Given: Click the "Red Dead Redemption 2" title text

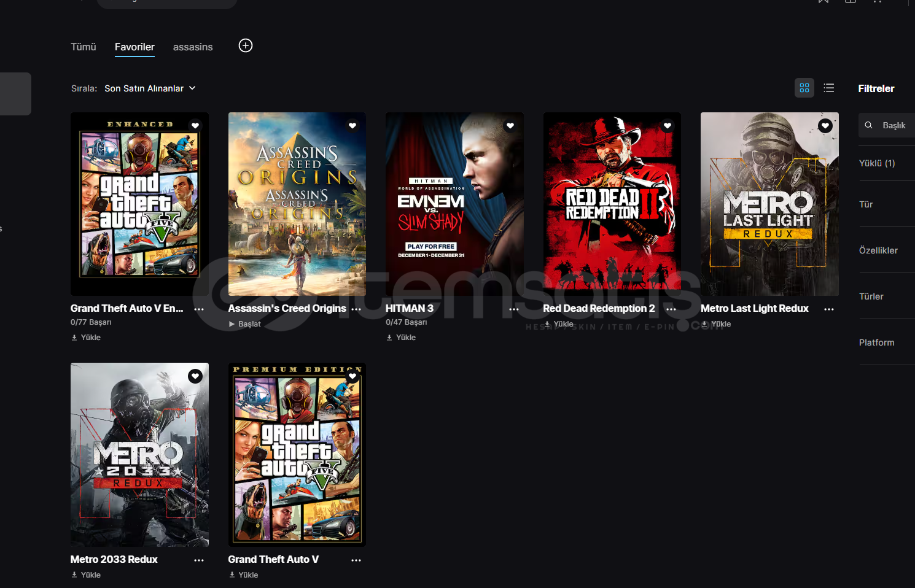Looking at the screenshot, I should pos(599,309).
